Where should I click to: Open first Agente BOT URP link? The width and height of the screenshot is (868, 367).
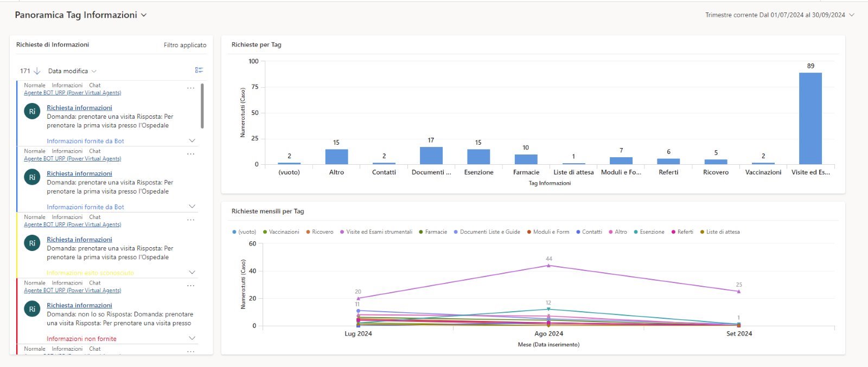(72, 93)
